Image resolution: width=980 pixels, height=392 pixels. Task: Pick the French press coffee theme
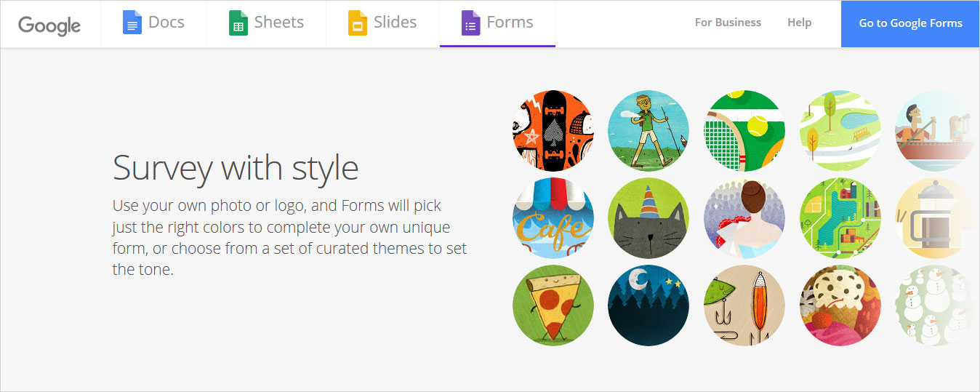click(934, 218)
